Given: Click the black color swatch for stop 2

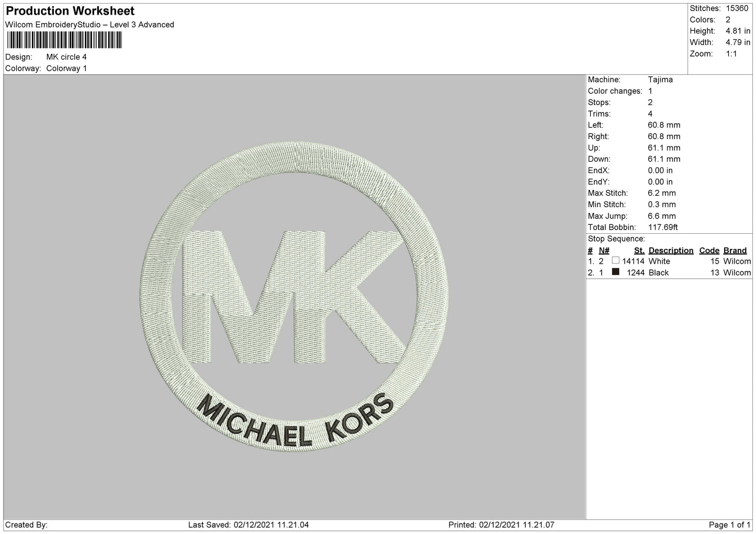Looking at the screenshot, I should point(615,272).
